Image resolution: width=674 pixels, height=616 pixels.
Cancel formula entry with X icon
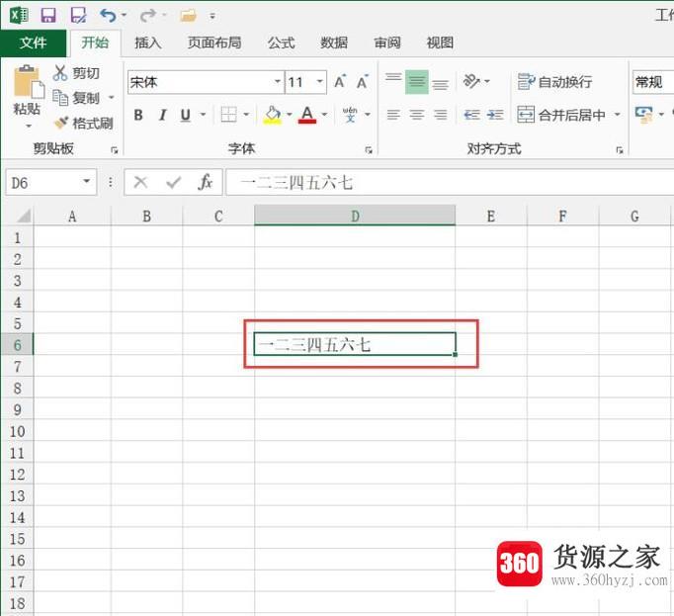pyautogui.click(x=140, y=182)
